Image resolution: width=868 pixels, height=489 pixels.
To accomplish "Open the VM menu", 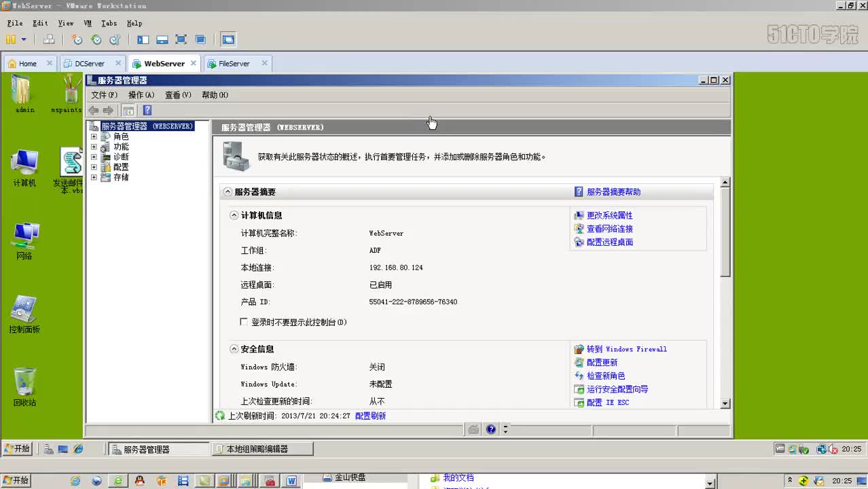I will click(x=88, y=23).
